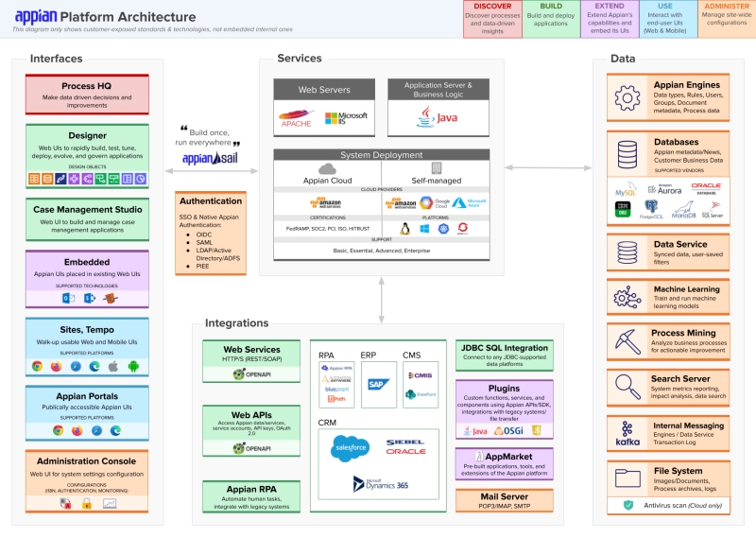This screenshot has height=538, width=756.
Task: Click the Case Management Studio heading
Action: 88,209
